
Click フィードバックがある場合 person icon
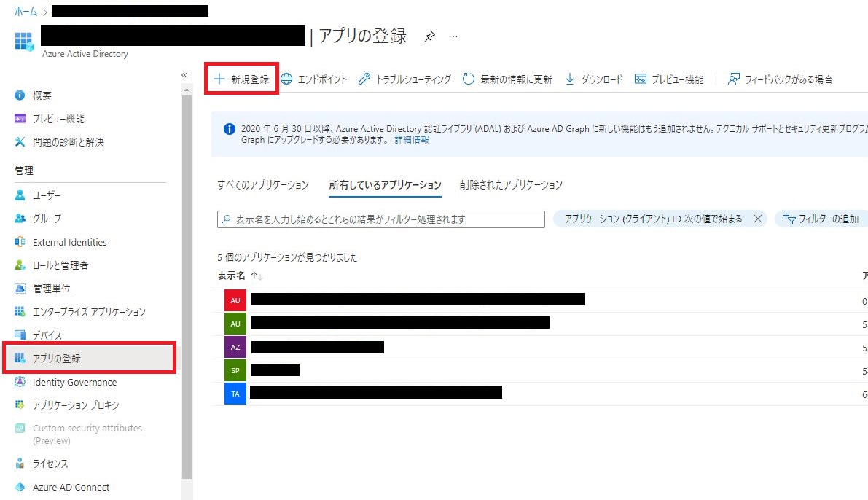point(733,79)
